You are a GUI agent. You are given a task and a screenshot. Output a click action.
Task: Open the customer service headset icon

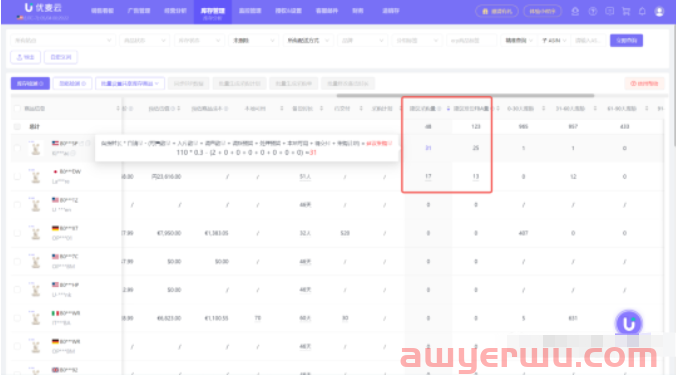coord(575,12)
